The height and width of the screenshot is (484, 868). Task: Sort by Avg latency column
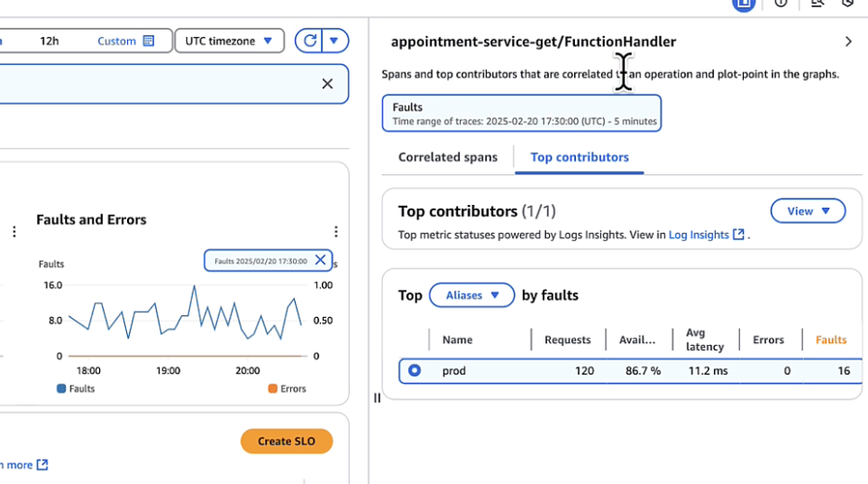point(705,339)
